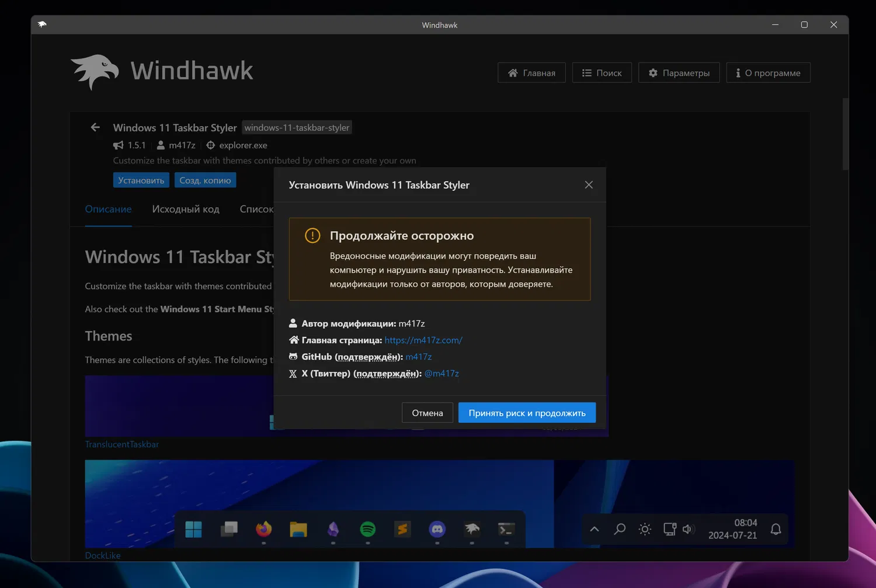Click the Windows 11 Start Menu Styler link
This screenshot has height=588, width=876.
click(217, 309)
